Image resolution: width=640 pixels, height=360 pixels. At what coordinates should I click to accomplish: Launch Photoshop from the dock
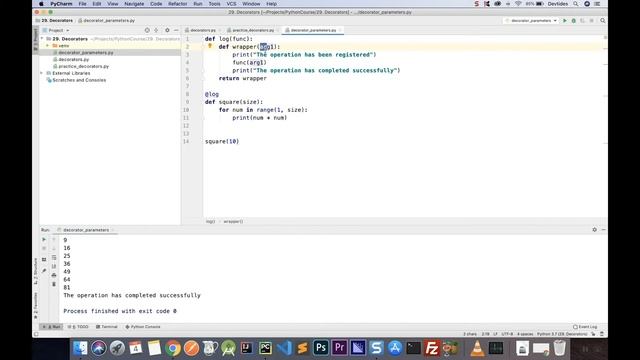pyautogui.click(x=321, y=348)
